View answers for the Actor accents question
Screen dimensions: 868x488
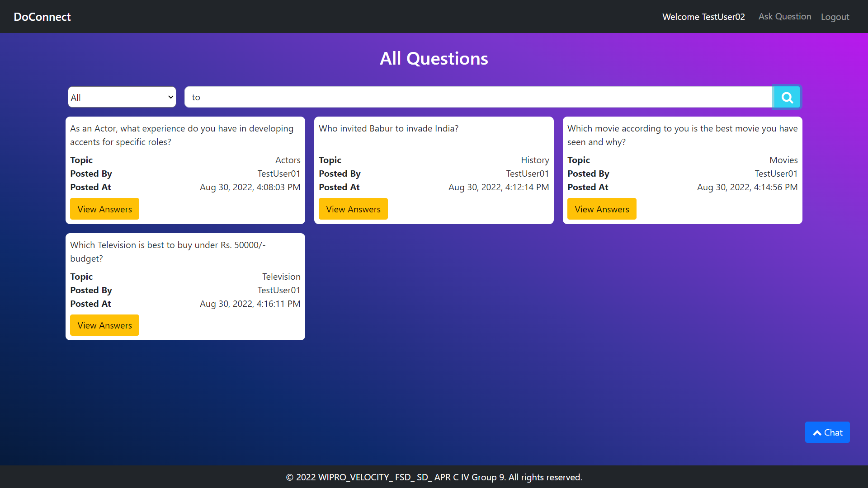(104, 209)
